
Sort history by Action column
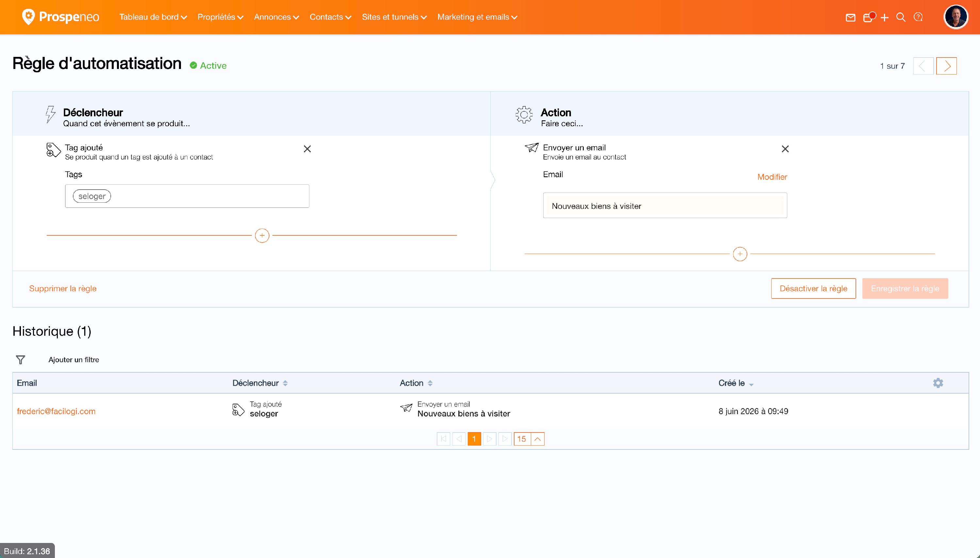[416, 383]
